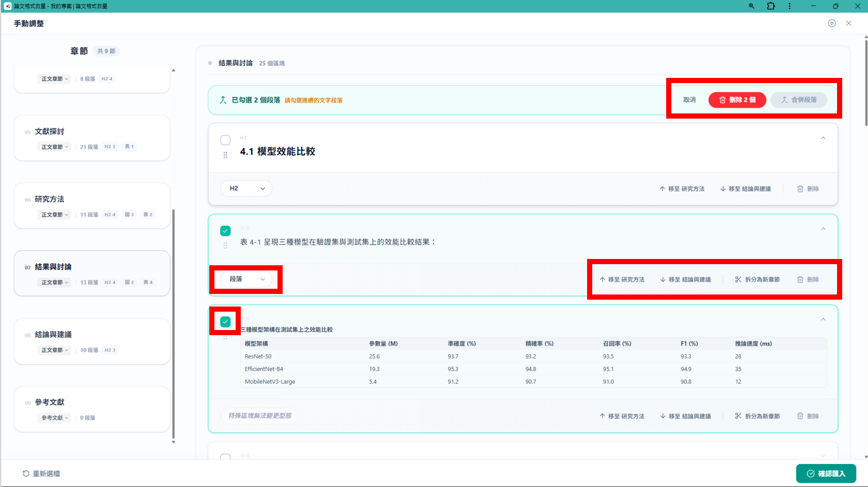Click the 重新選檔 reload icon at bottom left
The image size is (868, 487).
point(26,474)
